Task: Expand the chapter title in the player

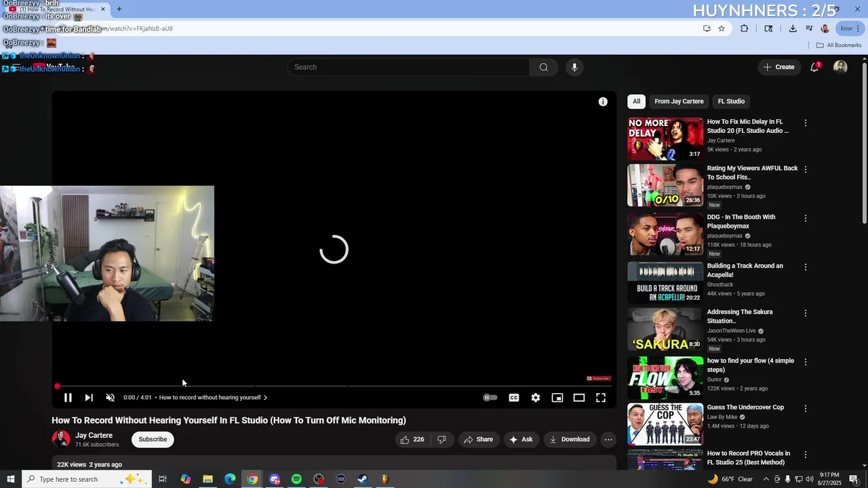Action: coord(213,398)
